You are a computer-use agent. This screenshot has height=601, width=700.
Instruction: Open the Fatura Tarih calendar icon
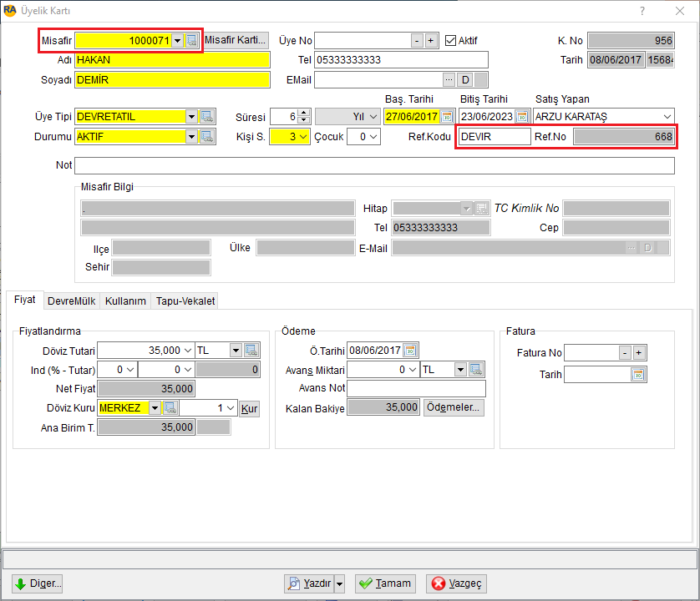[638, 375]
